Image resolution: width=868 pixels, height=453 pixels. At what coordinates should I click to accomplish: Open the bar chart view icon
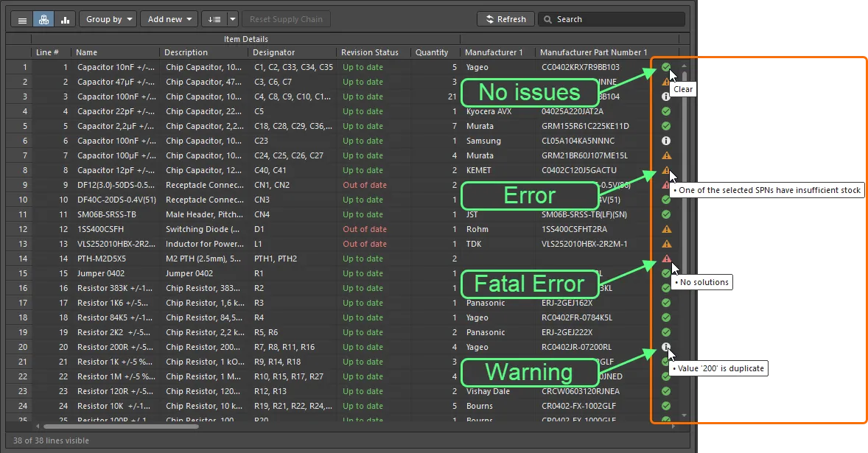[x=65, y=20]
